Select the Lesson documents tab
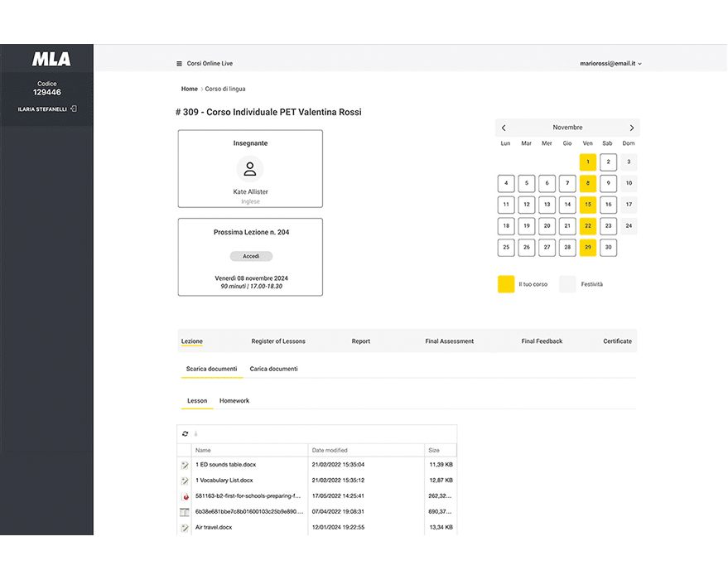 click(x=197, y=401)
